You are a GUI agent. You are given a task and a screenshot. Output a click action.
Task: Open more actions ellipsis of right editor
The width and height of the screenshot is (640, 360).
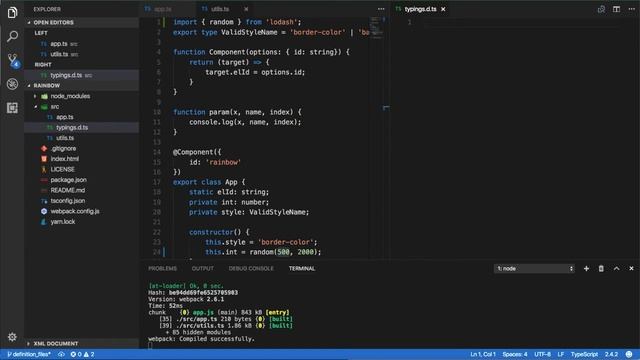631,9
